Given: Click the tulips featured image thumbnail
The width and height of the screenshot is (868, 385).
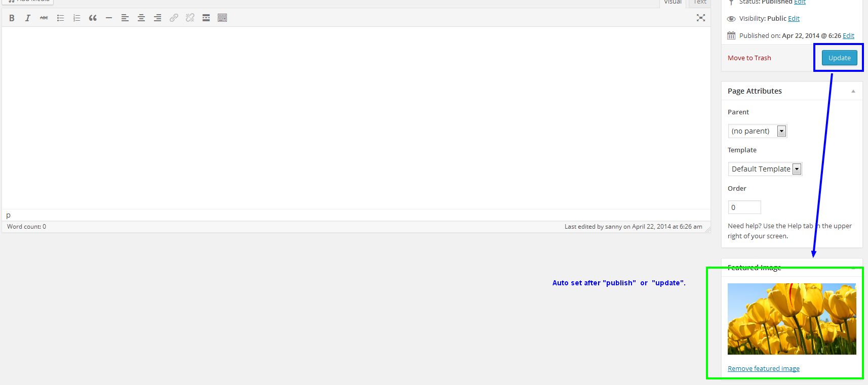Looking at the screenshot, I should [792, 319].
